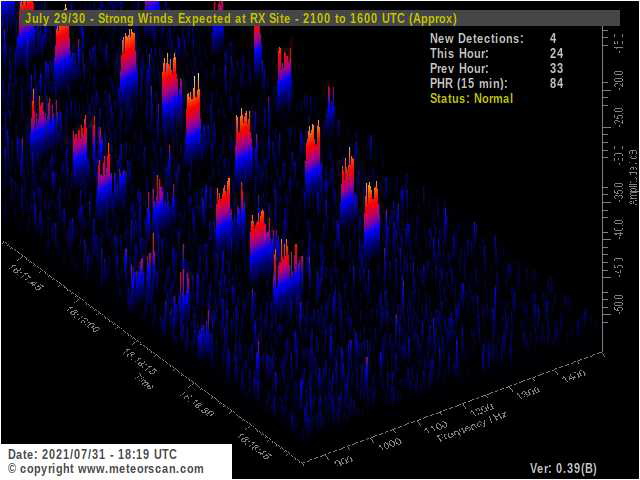
Task: Click the Prev Hour value 33
Action: click(557, 68)
